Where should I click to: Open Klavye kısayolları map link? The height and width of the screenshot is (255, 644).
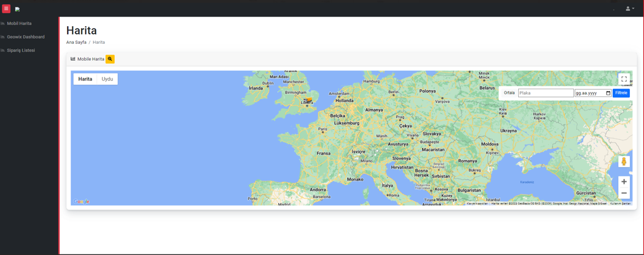coord(477,203)
